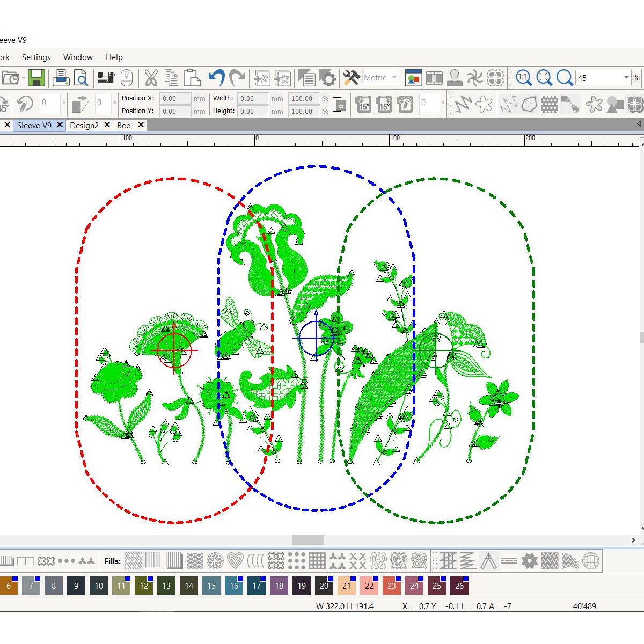Screen dimensions: 644x644
Task: Open Print Preview with the magnifier-document icon
Action: [x=80, y=77]
